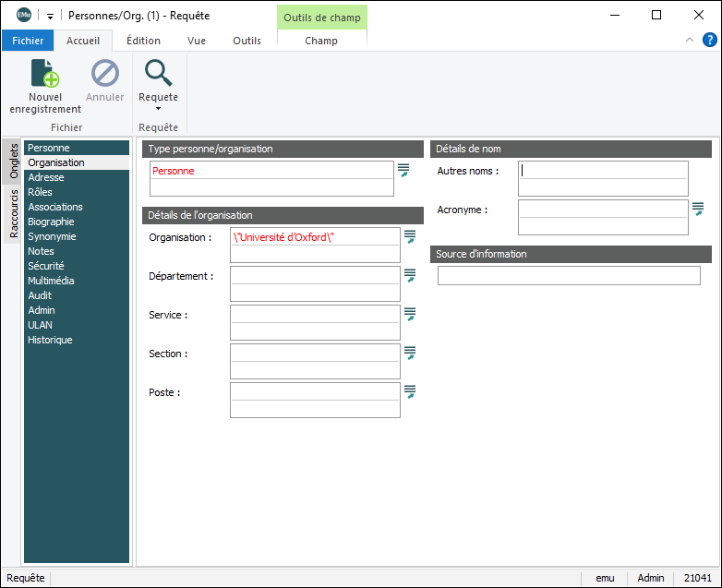The width and height of the screenshot is (722, 588).
Task: Click the lookup icon beside Organisation field
Action: [410, 237]
